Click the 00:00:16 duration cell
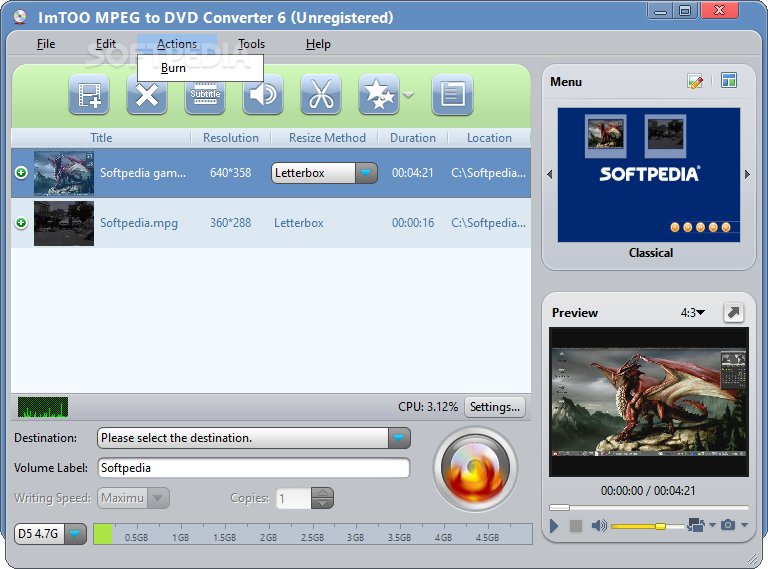768x569 pixels. pyautogui.click(x=413, y=223)
